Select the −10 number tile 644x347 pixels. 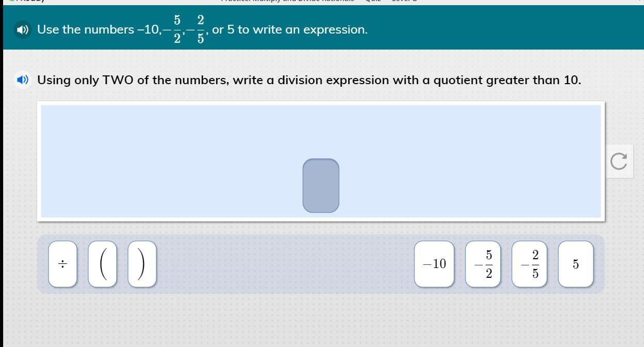point(434,264)
